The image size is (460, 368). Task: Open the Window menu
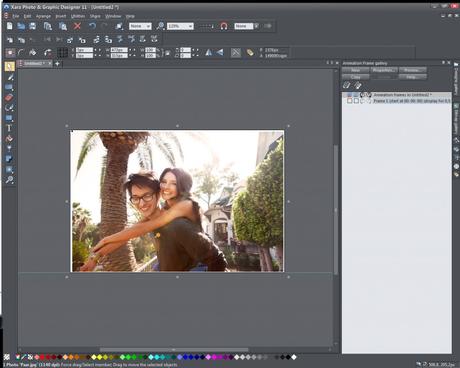point(113,16)
